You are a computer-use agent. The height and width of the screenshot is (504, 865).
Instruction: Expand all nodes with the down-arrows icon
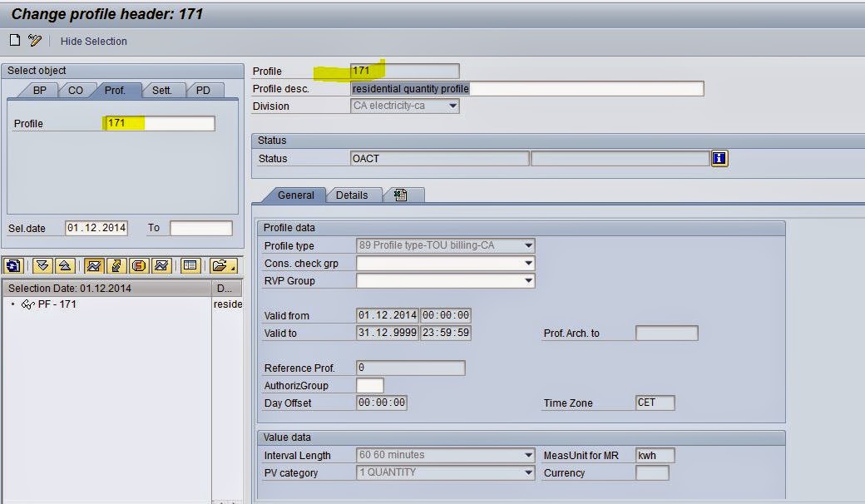click(x=42, y=264)
